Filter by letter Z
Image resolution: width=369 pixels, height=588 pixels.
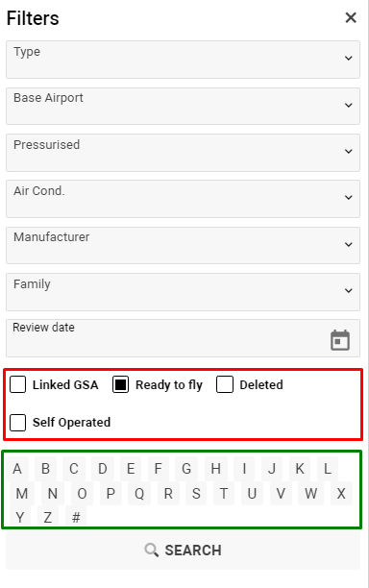click(48, 518)
